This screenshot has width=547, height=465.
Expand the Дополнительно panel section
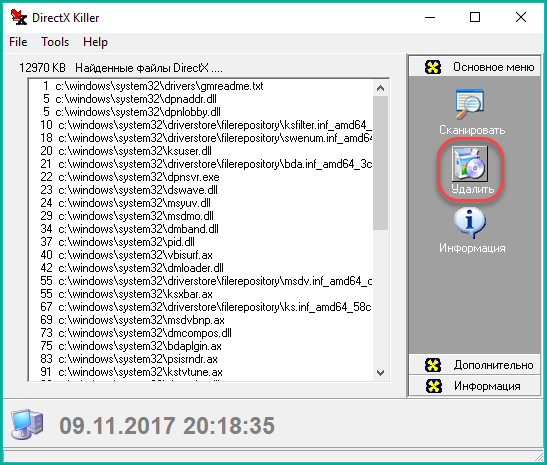click(474, 365)
